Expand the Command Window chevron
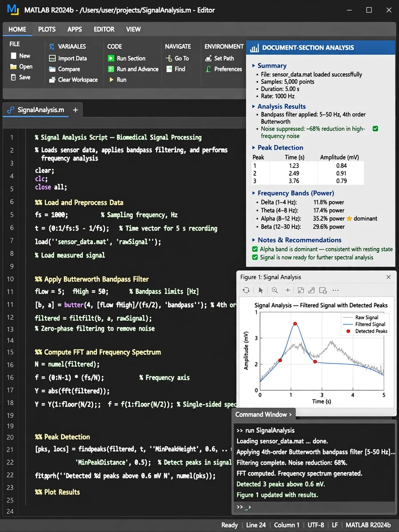 [290, 415]
